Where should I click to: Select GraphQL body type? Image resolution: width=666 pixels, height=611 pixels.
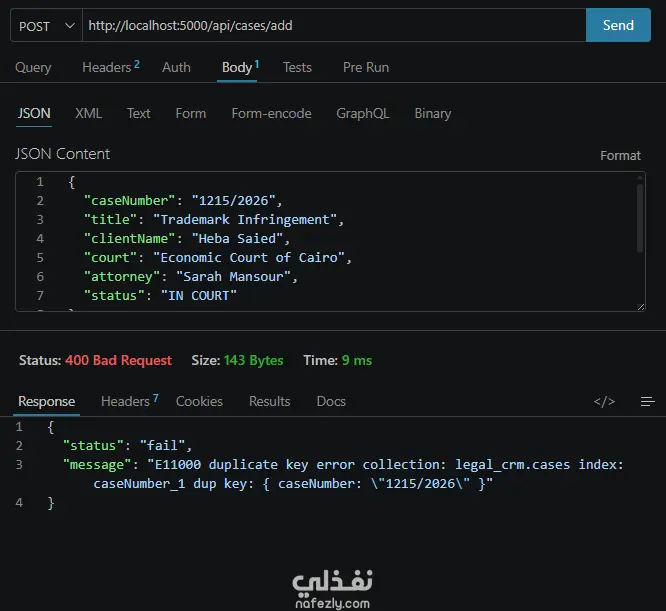[362, 113]
